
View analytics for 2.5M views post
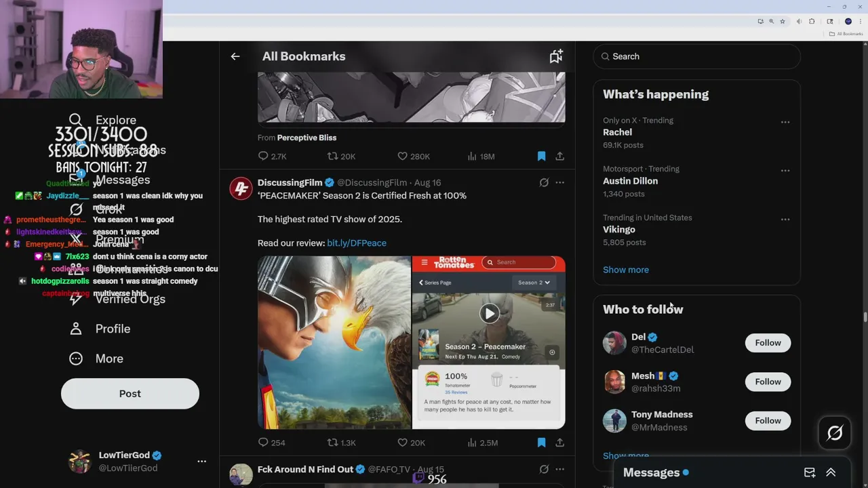[482, 443]
